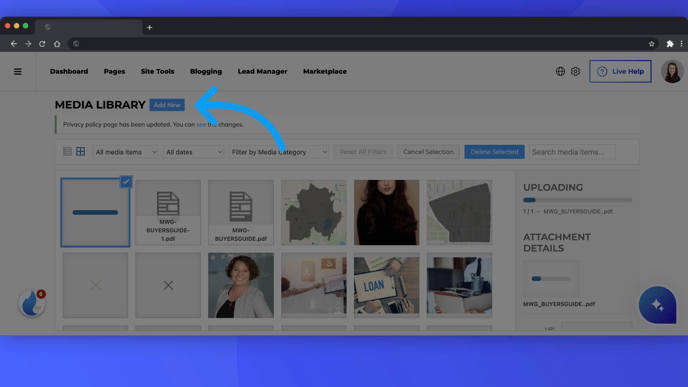
Task: Click the attachment details progress bar
Action: tap(551, 279)
